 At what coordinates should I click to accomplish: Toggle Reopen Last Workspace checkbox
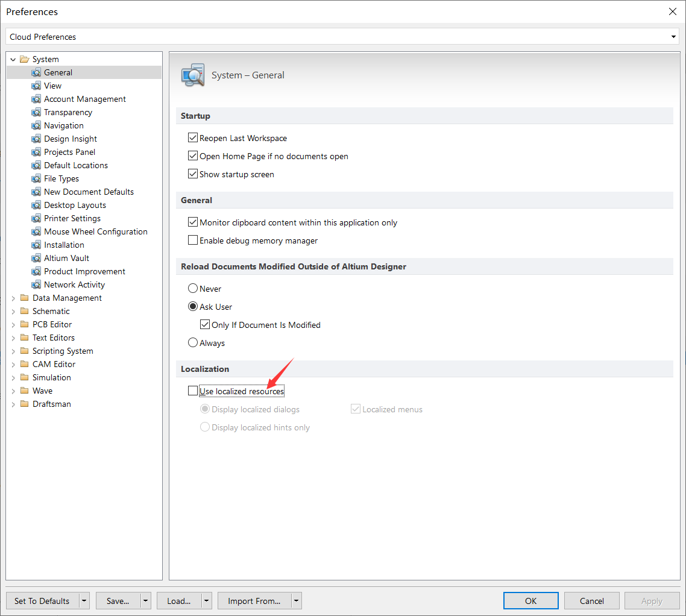(192, 138)
